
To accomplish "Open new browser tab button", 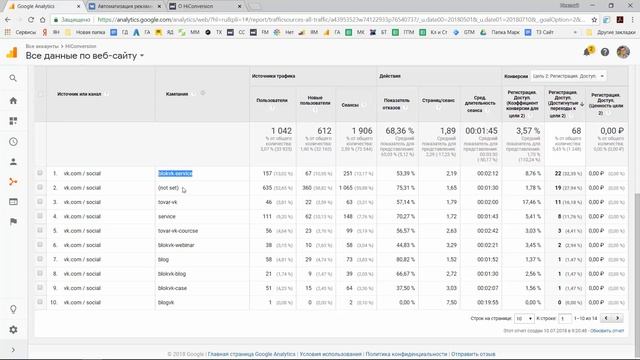I will tap(255, 6).
